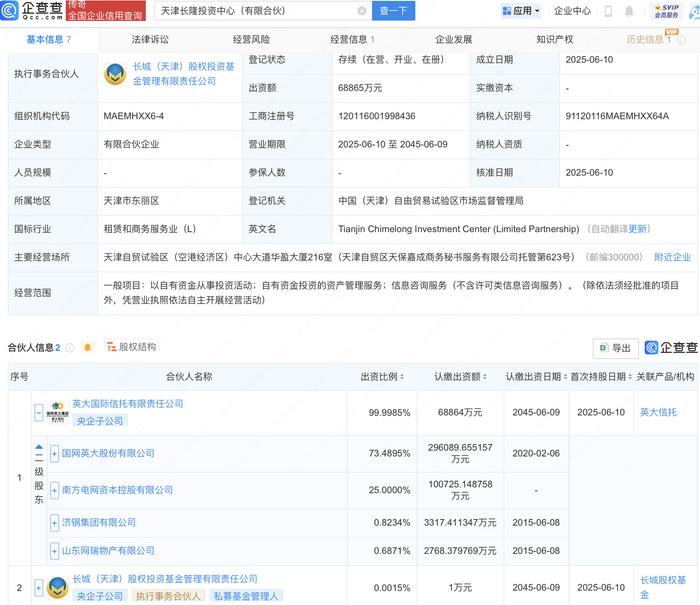Viewport: 700px width, 605px height.
Task: Open 山东网瑞物产有限公司 link
Action: (x=108, y=551)
